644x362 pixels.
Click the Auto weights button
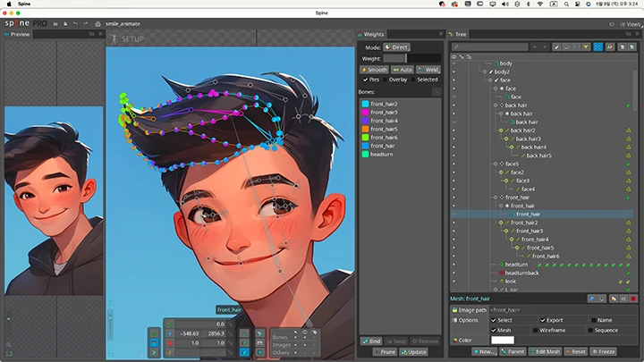tap(402, 70)
